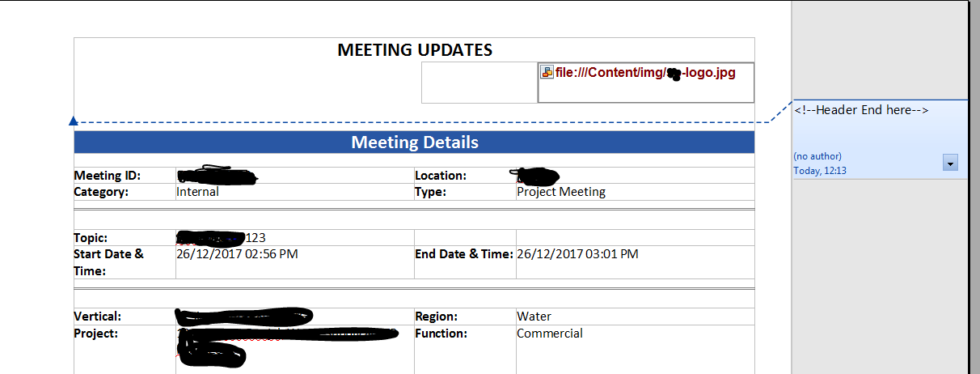Click the MEETING UPDATES title
Viewport: 980px width, 374px height.
(414, 50)
